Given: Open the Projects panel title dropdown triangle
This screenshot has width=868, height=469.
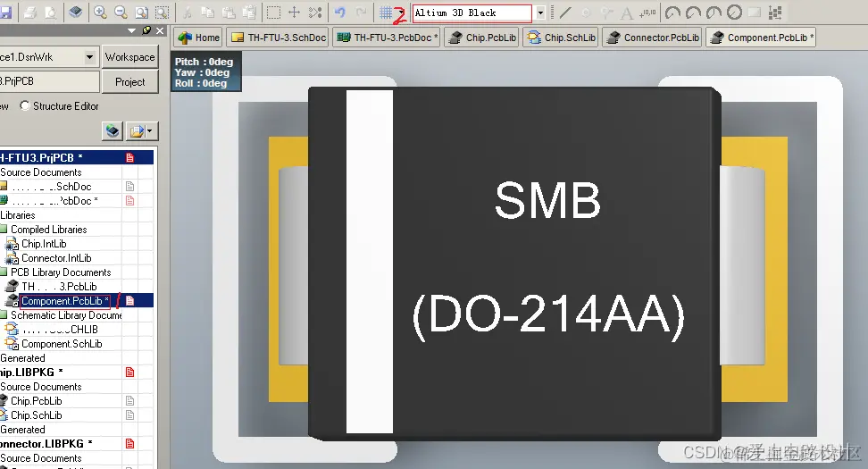Looking at the screenshot, I should pyautogui.click(x=131, y=30).
